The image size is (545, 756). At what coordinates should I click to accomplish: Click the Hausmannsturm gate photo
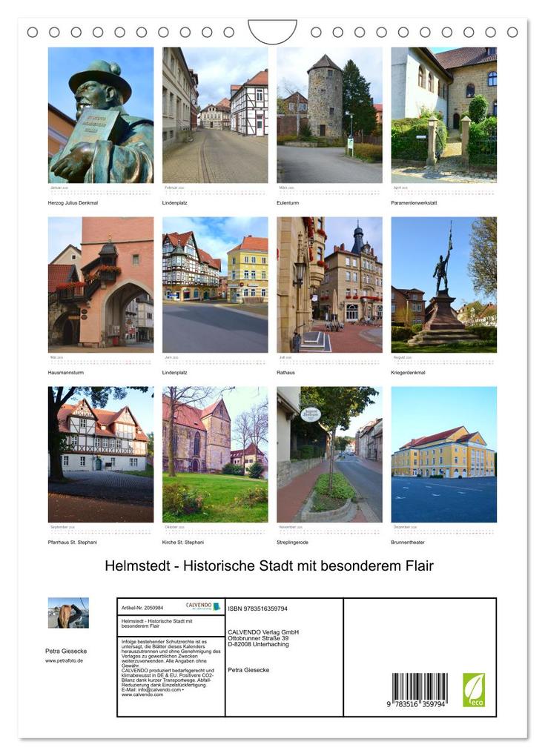pos(101,285)
